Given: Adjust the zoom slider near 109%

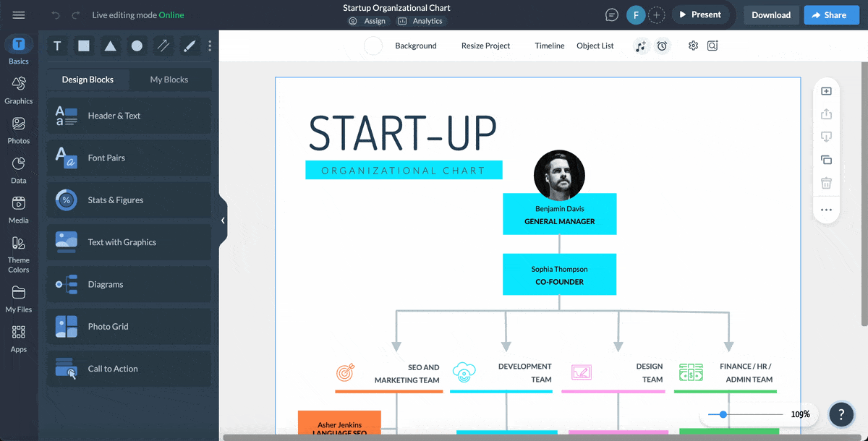Looking at the screenshot, I should coord(723,414).
